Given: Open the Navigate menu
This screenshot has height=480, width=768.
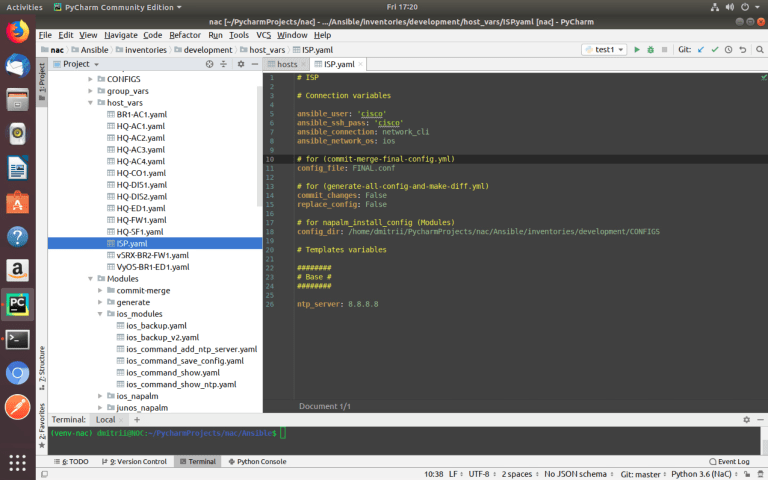Looking at the screenshot, I should click(x=120, y=35).
